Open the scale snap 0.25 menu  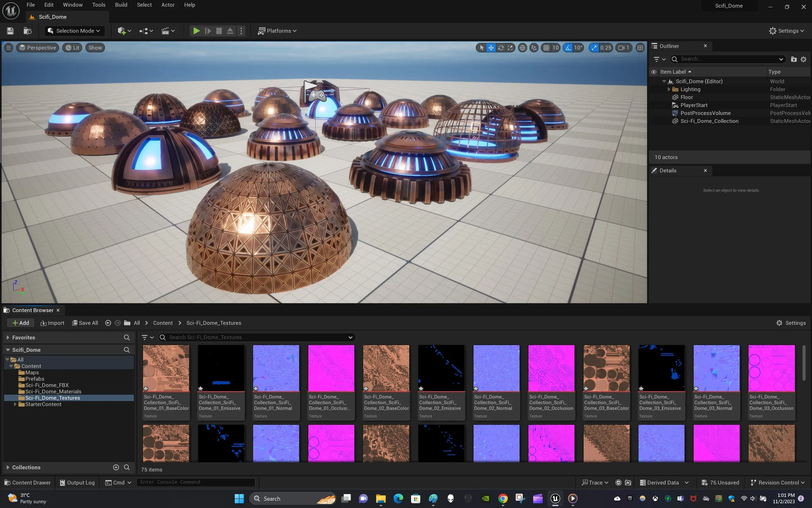click(x=606, y=48)
